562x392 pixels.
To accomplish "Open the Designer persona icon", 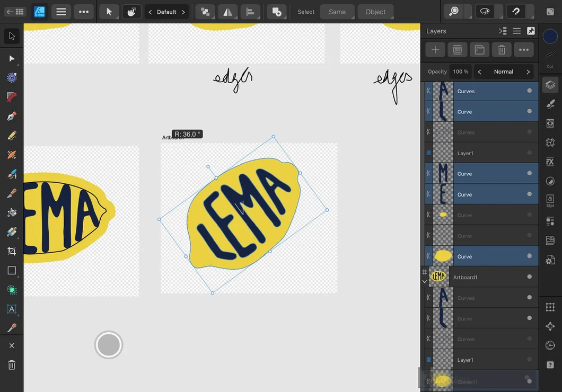I will pyautogui.click(x=39, y=12).
